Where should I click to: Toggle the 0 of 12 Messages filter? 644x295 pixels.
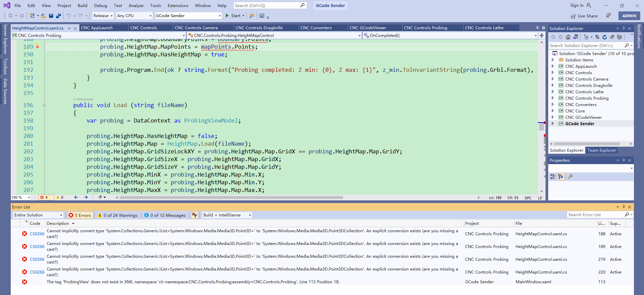tap(165, 215)
